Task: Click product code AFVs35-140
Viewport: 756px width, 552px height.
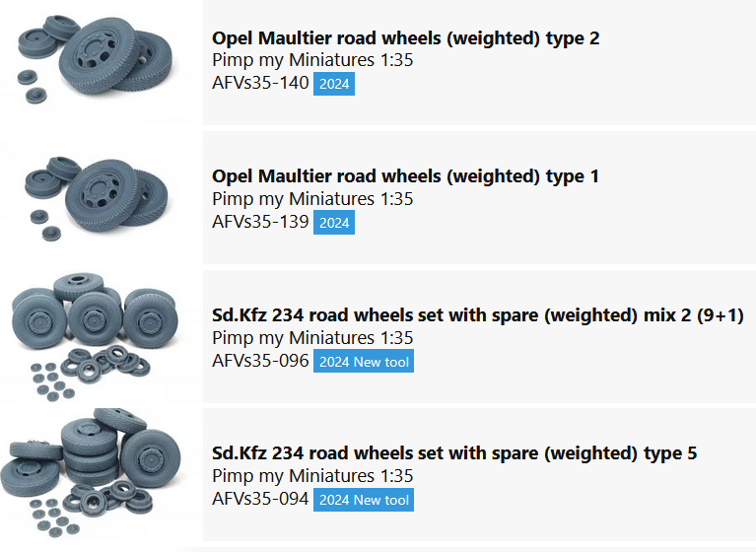Action: (x=260, y=83)
